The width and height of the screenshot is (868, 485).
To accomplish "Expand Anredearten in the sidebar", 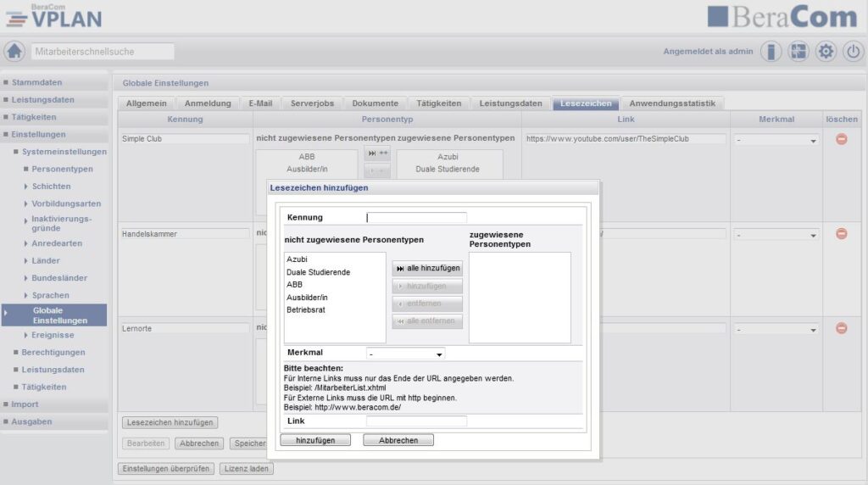I will pyautogui.click(x=25, y=243).
